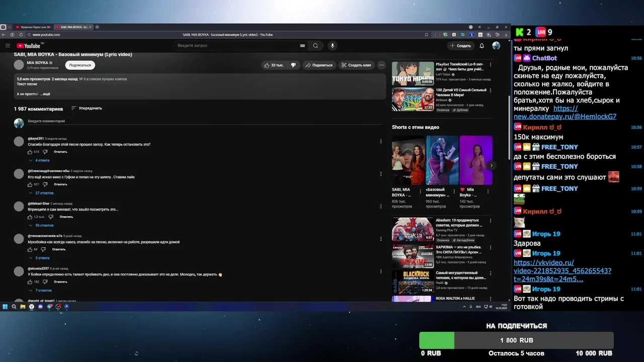Screen dimensions: 644x362
Task: Open the account avatar menu in YouTube header
Action: coord(496,46)
